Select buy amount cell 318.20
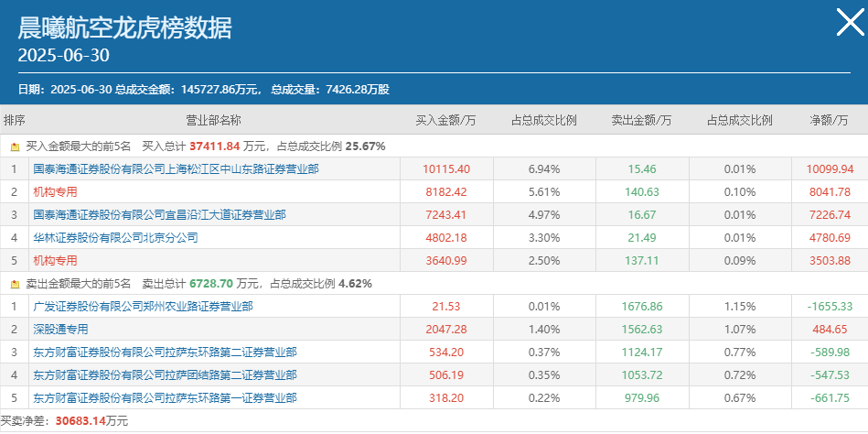This screenshot has width=868, height=434. (446, 398)
